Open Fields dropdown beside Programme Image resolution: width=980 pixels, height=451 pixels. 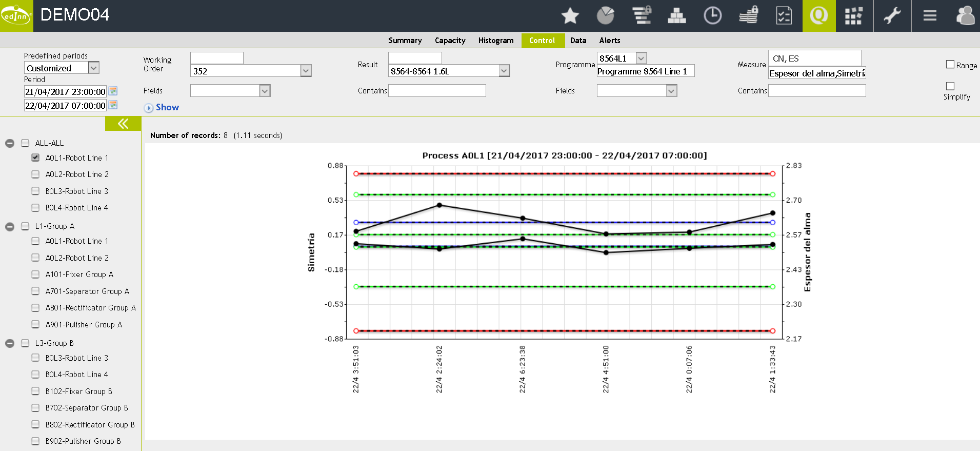click(637, 91)
